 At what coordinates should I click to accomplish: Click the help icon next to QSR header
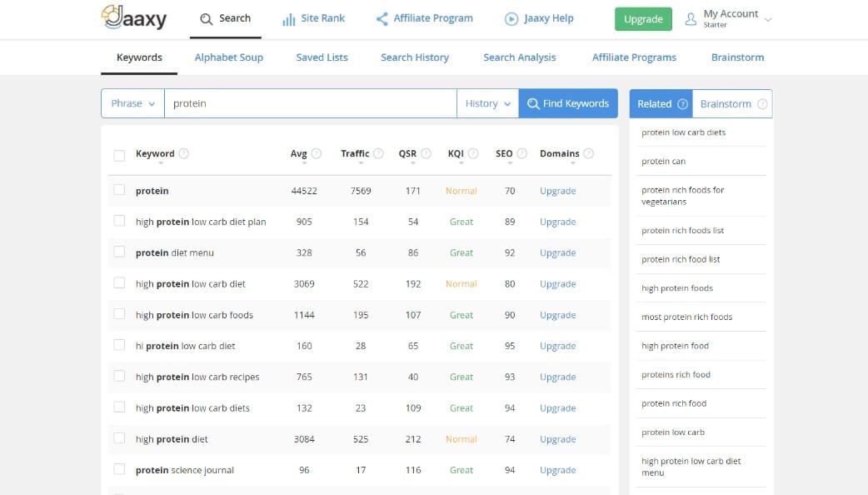pyautogui.click(x=426, y=153)
